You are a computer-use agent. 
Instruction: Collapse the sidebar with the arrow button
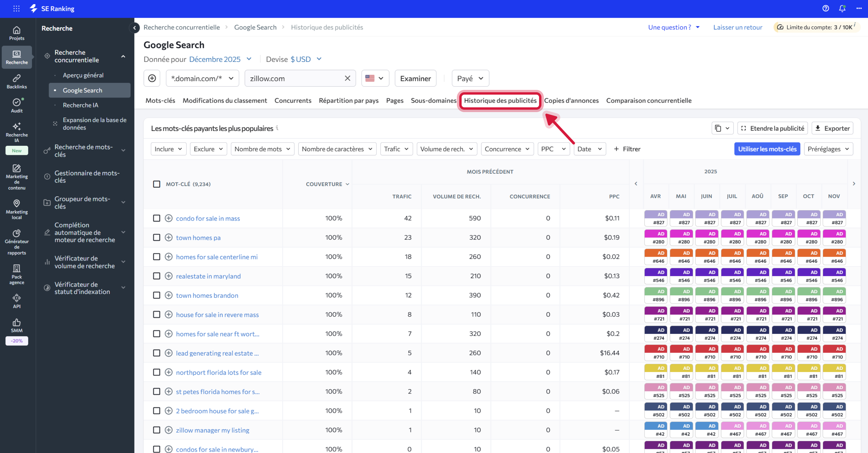[134, 28]
